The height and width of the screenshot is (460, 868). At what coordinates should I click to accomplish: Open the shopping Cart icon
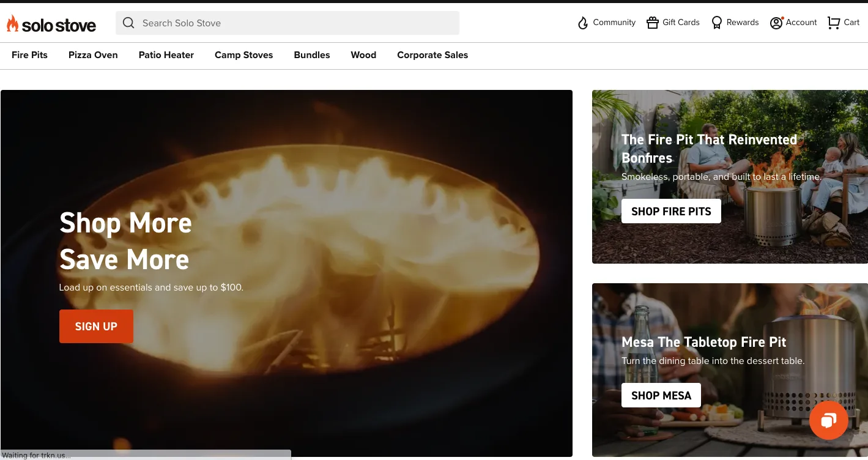[x=834, y=23]
